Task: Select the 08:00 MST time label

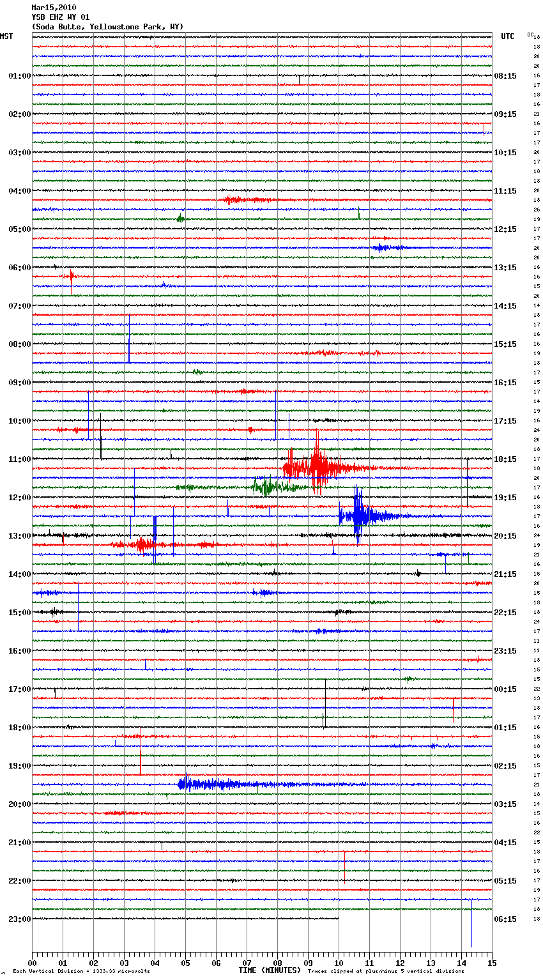Action: click(x=20, y=344)
